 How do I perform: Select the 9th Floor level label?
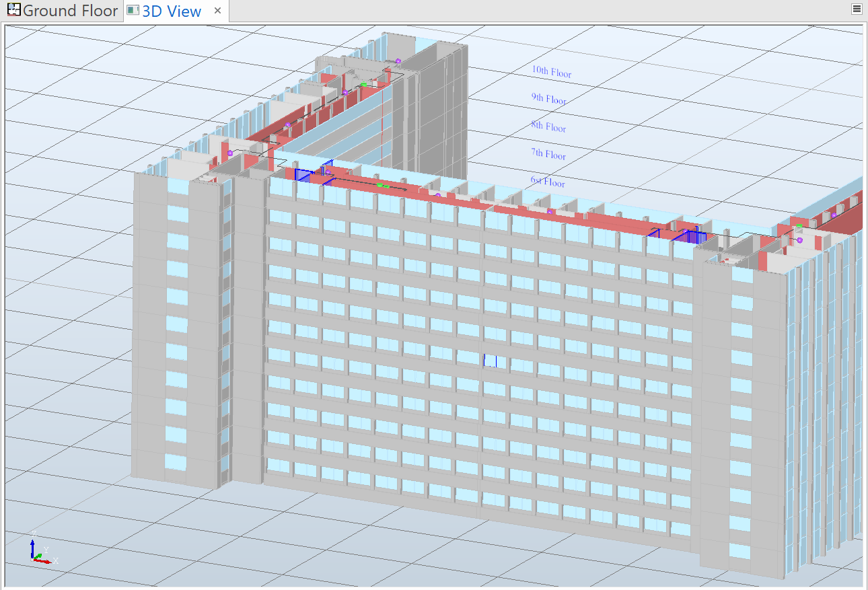[548, 99]
